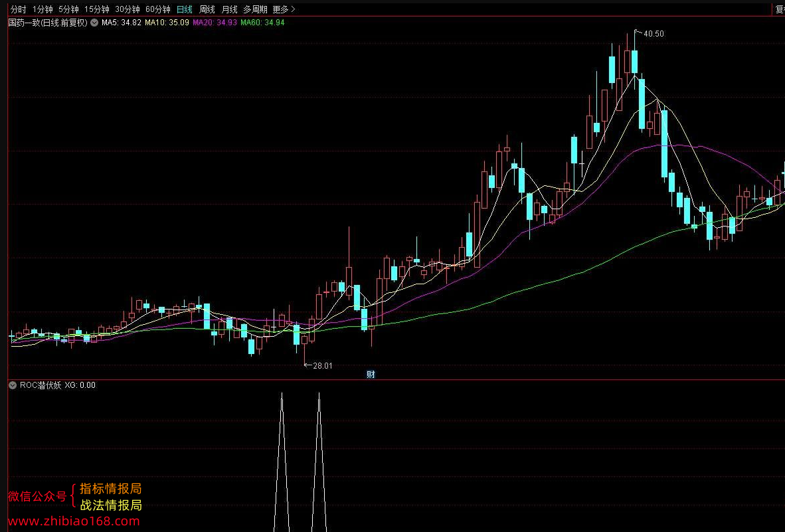785x532 pixels.
Task: Select the 30分钟 period tab
Action: tap(127, 9)
